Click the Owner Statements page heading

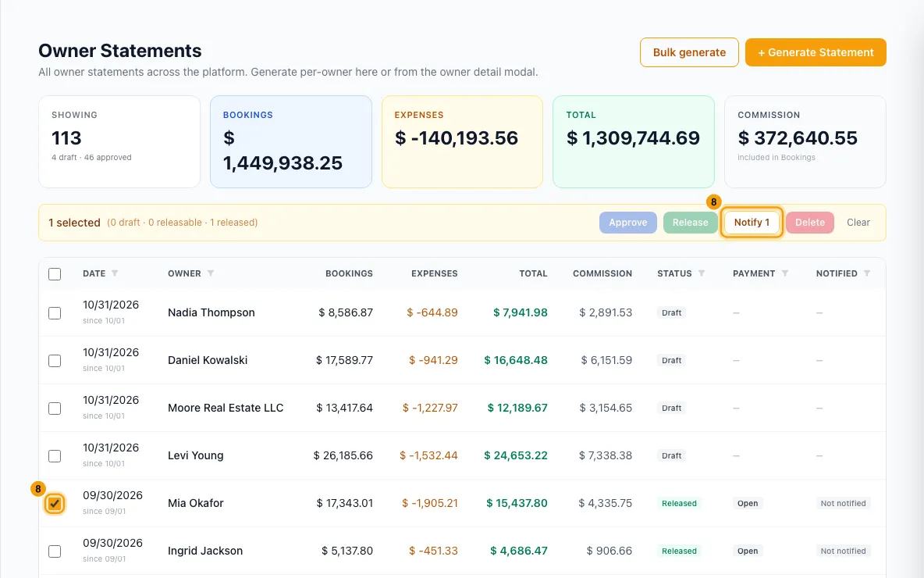(x=120, y=51)
